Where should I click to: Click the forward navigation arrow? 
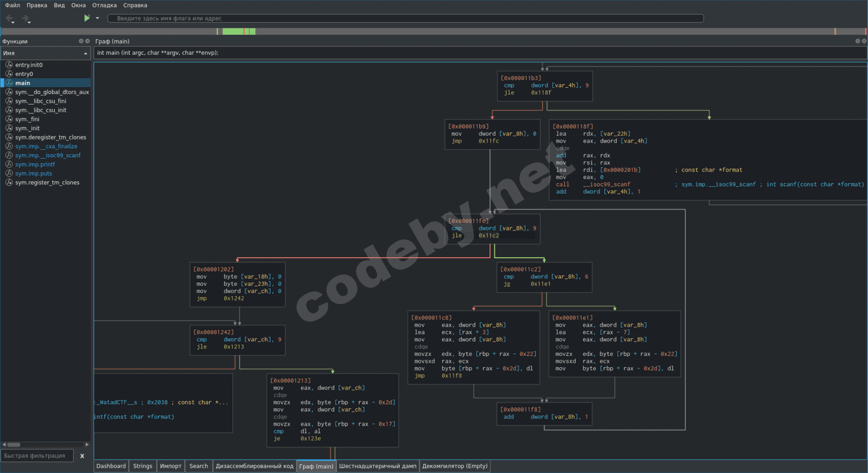click(25, 18)
